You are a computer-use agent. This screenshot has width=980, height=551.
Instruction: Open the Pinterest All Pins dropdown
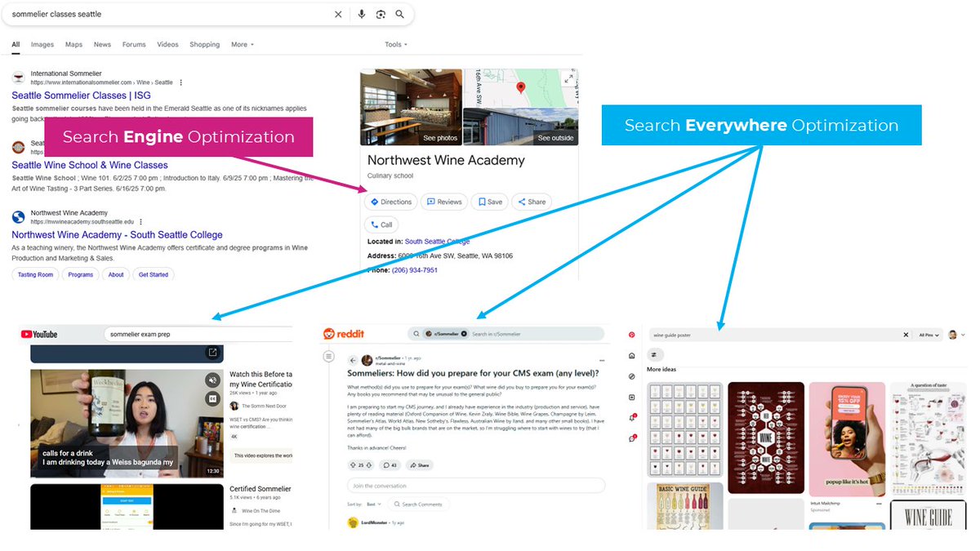click(929, 335)
